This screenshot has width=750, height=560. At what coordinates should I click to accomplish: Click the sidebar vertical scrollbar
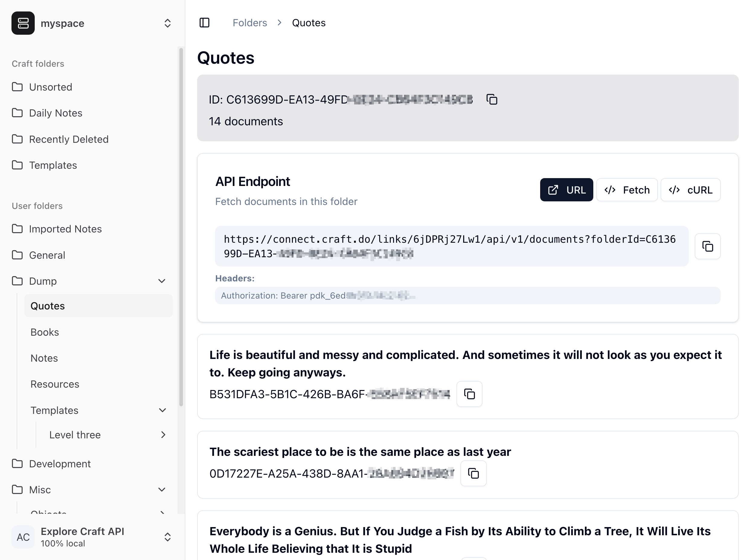coord(181,227)
